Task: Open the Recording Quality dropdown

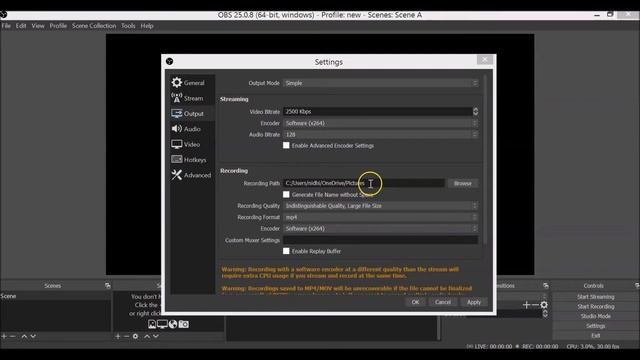Action: (x=380, y=206)
